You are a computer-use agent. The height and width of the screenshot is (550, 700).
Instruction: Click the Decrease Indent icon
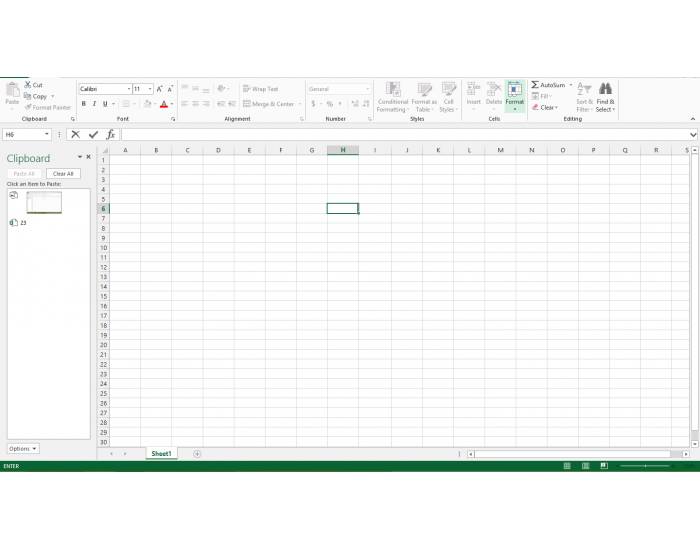click(221, 104)
